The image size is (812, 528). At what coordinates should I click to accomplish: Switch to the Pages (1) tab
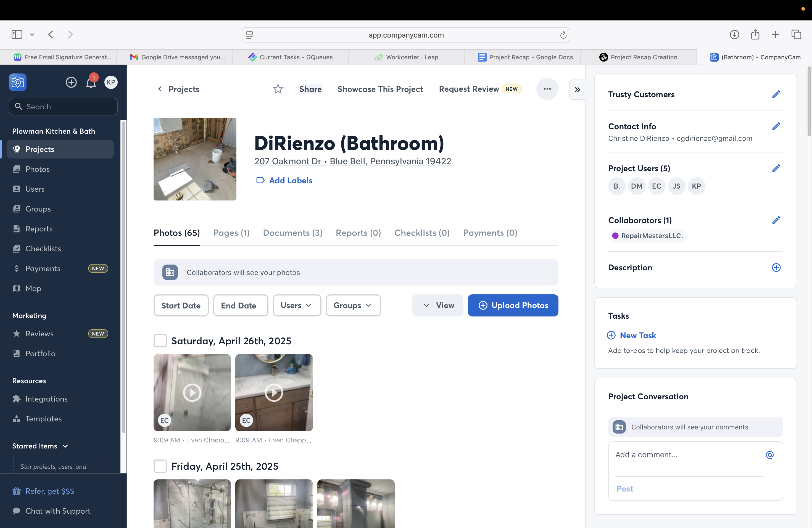[231, 233]
